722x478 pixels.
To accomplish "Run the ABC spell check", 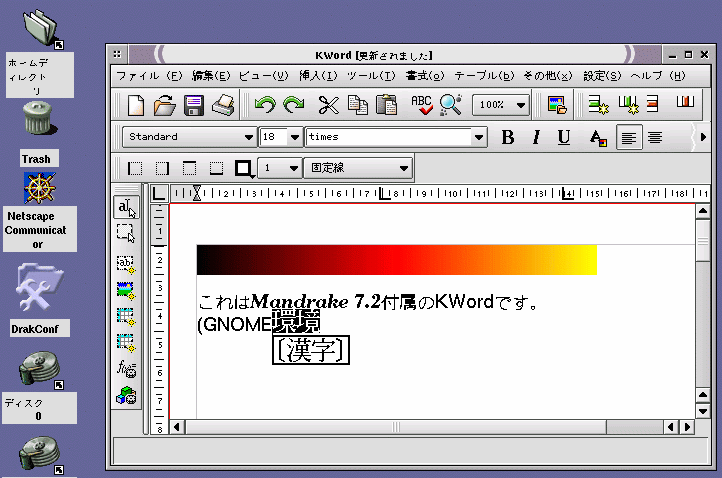I will [x=421, y=105].
